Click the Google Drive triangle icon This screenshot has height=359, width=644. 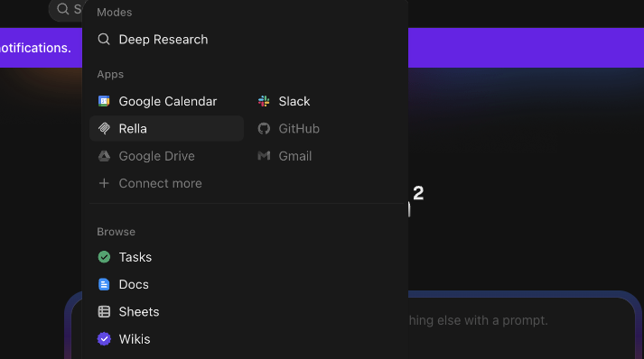point(104,156)
